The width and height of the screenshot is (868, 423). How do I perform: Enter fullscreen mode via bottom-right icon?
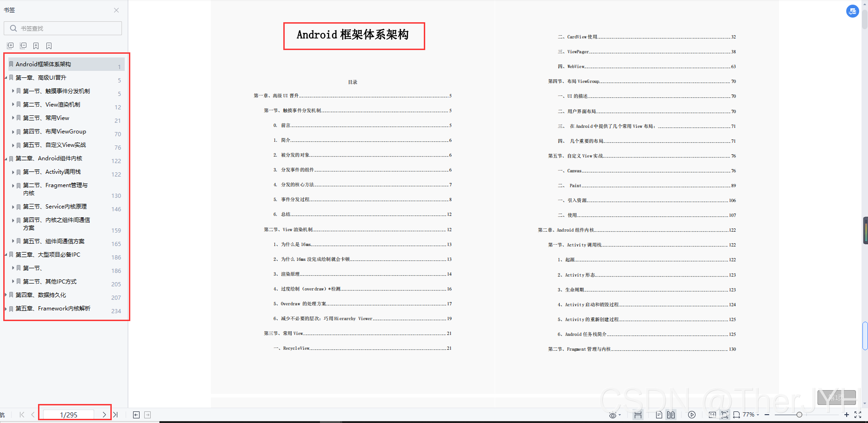(858, 415)
